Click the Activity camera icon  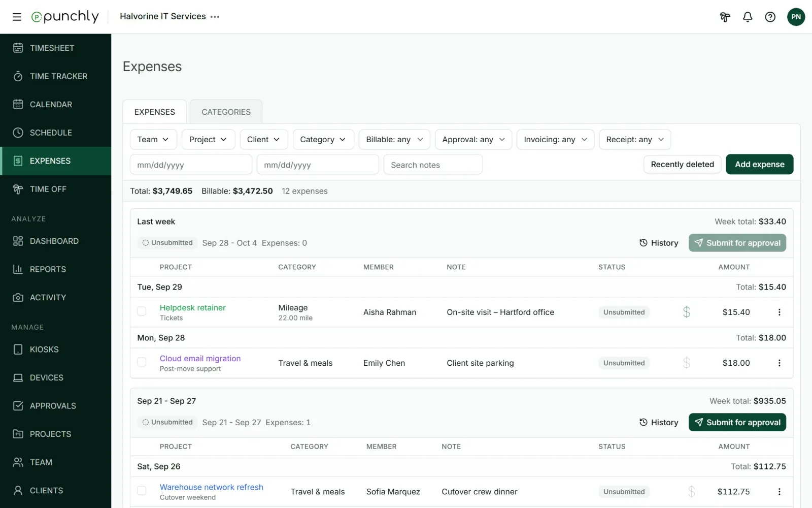tap(18, 297)
